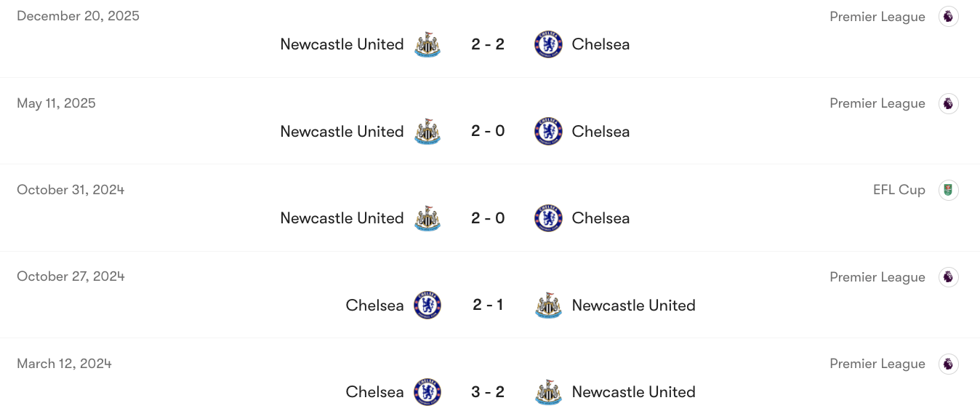Select Chelsea team name on May 11 match
Screen dimensions: 980x419
[x=601, y=132]
